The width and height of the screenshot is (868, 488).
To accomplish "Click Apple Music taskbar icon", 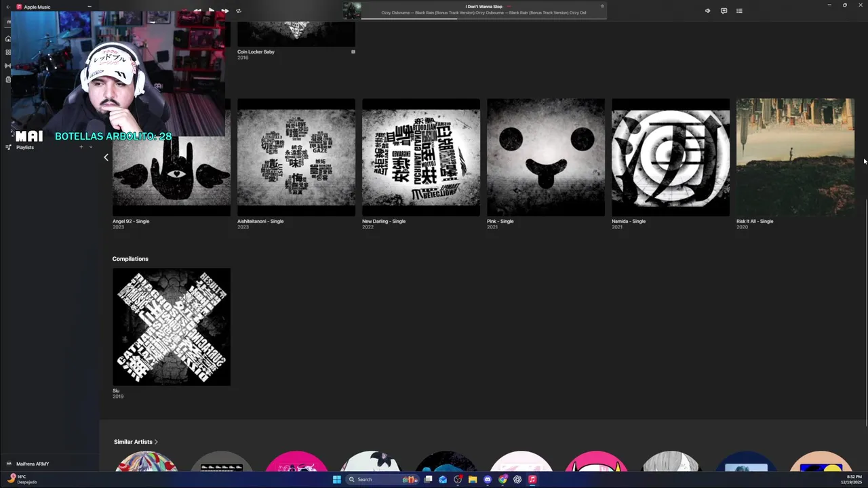I will (x=532, y=480).
